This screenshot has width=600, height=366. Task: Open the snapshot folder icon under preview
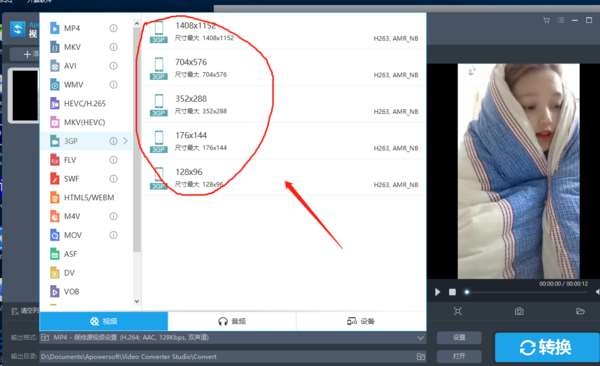click(x=580, y=311)
